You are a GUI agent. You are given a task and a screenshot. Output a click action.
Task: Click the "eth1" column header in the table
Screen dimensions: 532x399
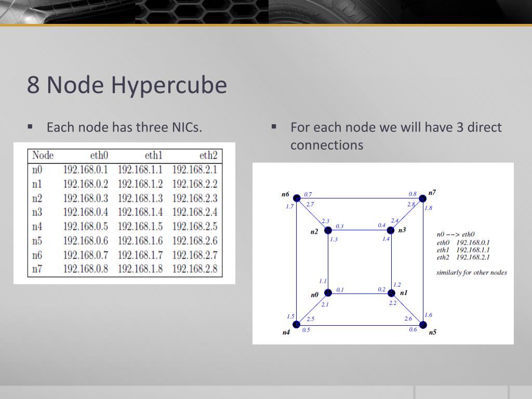[x=154, y=155]
